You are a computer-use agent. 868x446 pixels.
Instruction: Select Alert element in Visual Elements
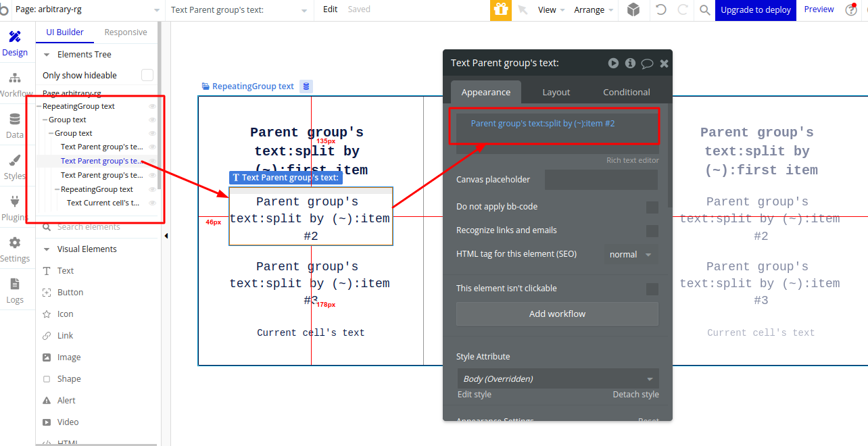66,400
